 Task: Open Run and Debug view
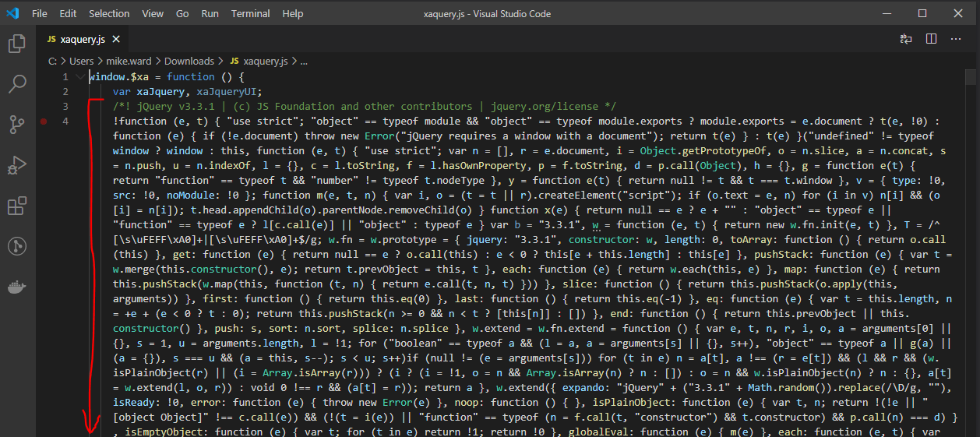point(17,165)
